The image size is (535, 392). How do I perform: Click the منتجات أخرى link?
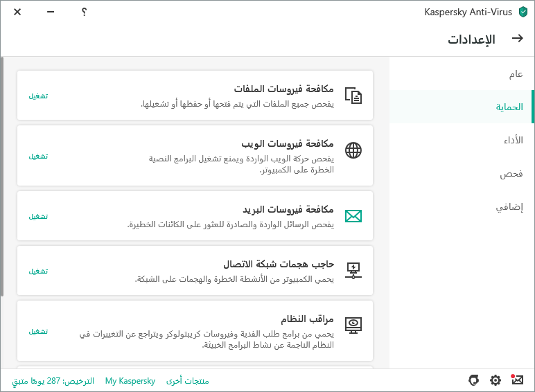click(x=187, y=381)
